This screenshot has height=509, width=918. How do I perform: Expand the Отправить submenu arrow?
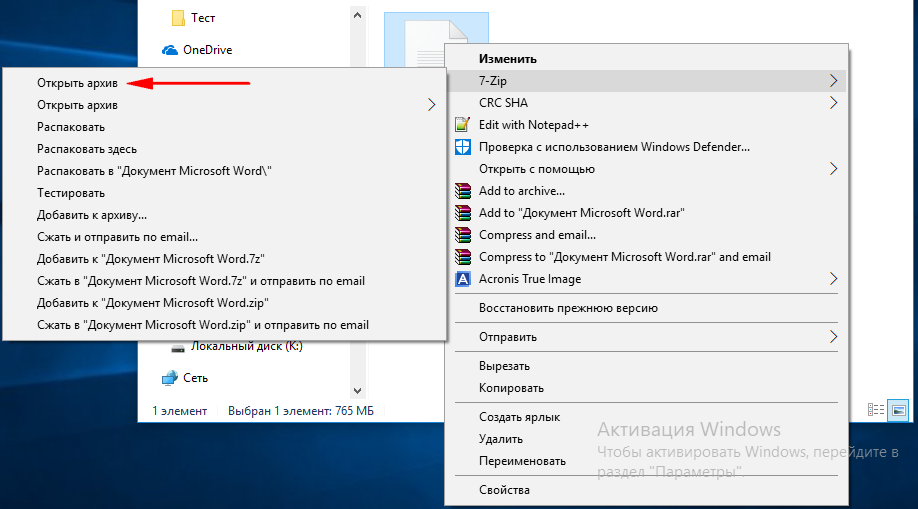[834, 337]
